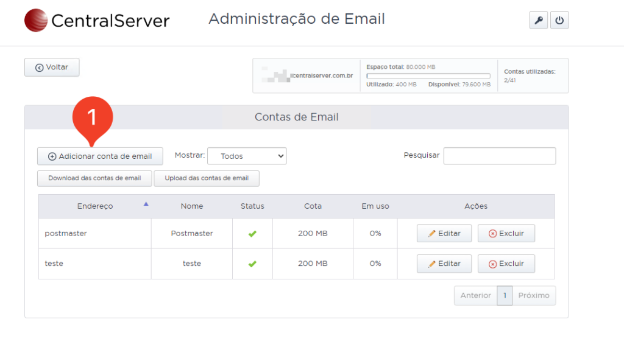Open settings with the wrench icon
This screenshot has width=624, height=364.
click(x=538, y=19)
